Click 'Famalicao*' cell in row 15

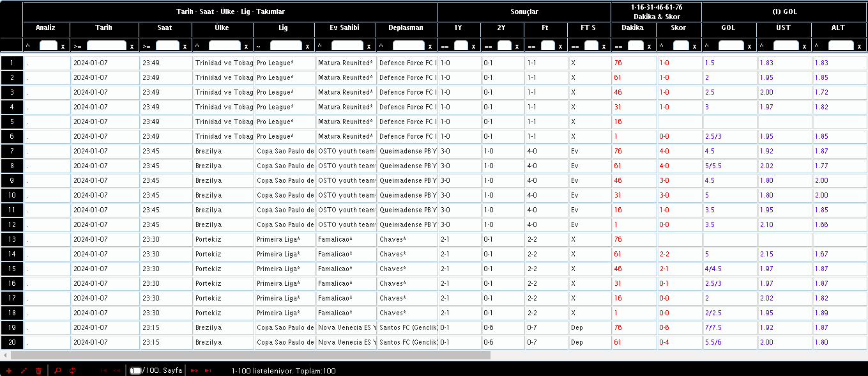click(x=345, y=269)
